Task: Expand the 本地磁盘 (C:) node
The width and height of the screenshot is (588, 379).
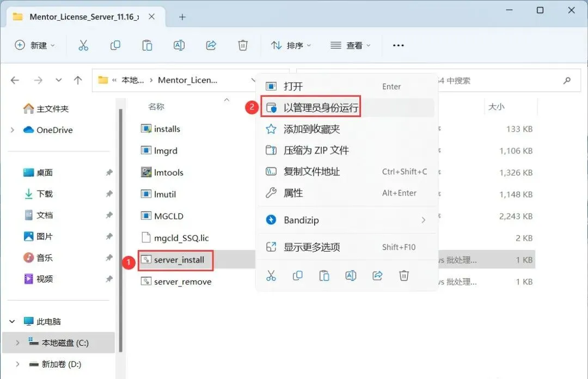Action: tap(17, 343)
